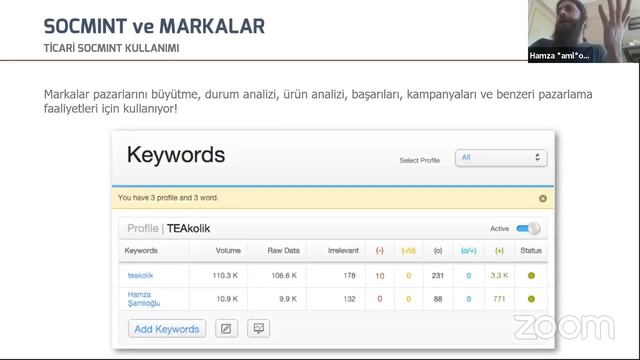640x360 pixels.
Task: Click the green status dot for Hamza Şamlıoğlu
Action: point(531,299)
